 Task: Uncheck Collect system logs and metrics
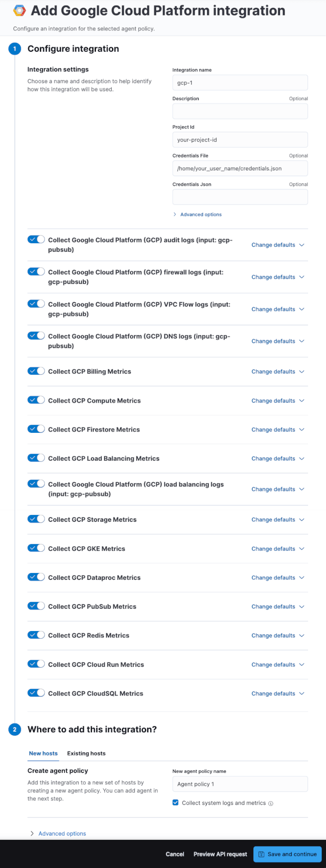coord(176,803)
